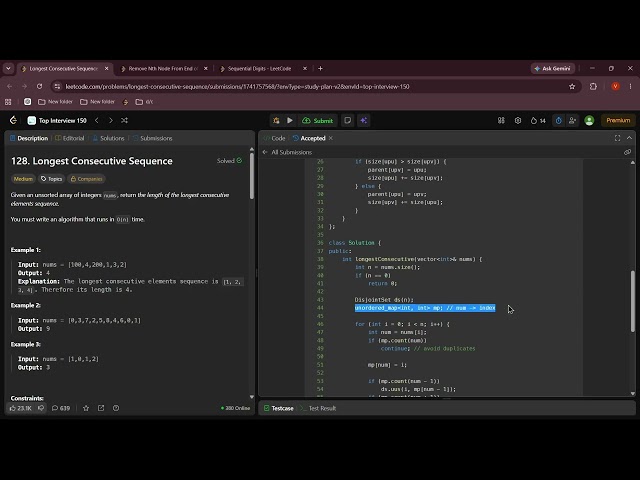Open the Premium offer

[x=618, y=120]
